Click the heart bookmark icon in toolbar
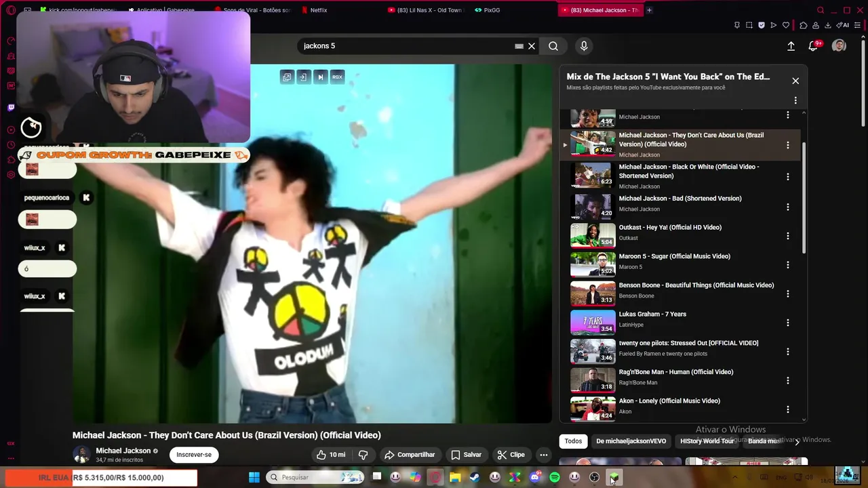Image resolution: width=868 pixels, height=488 pixels. click(x=786, y=25)
